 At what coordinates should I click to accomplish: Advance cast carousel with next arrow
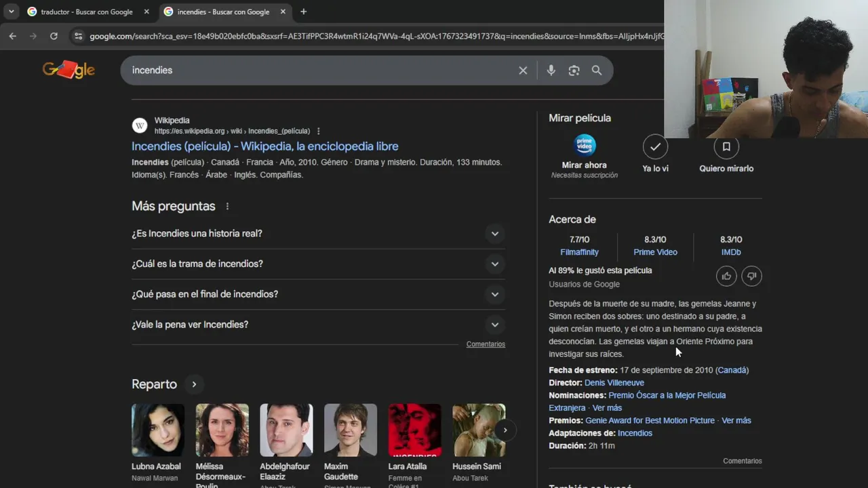tap(505, 430)
